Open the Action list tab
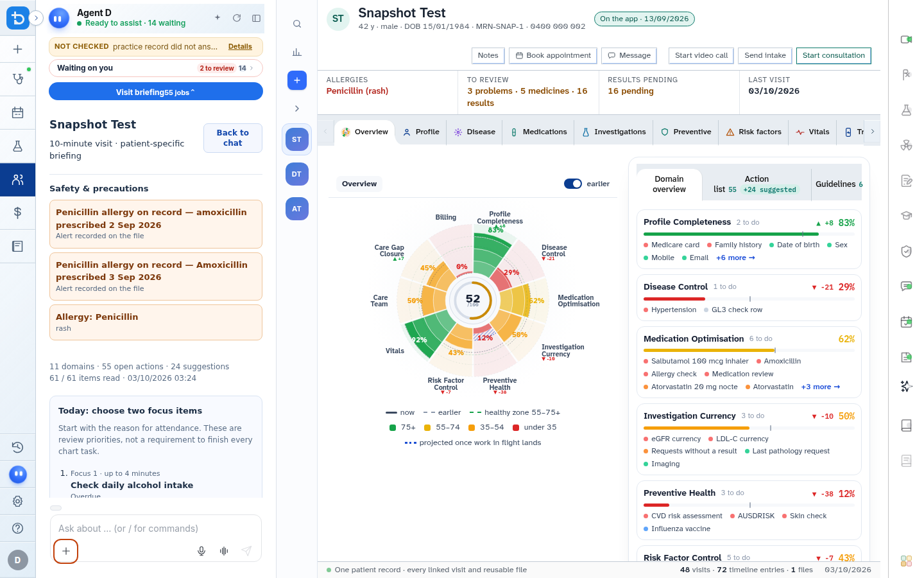 [757, 184]
